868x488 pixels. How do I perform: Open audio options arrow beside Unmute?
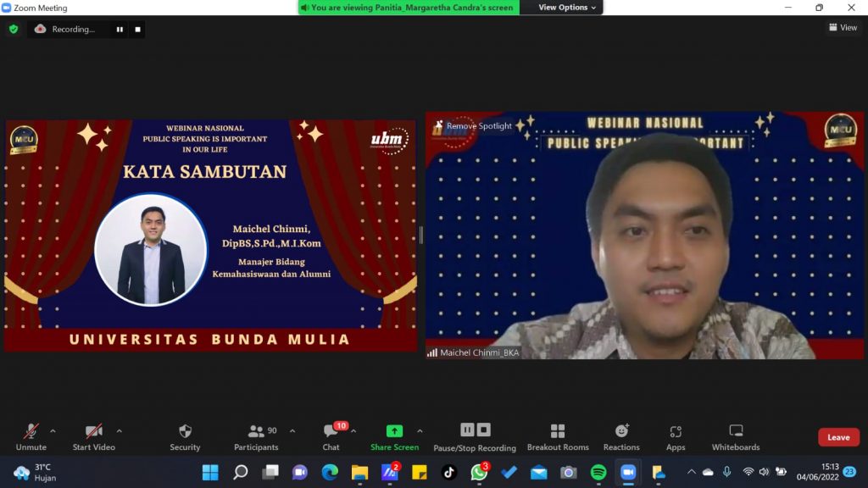[53, 431]
